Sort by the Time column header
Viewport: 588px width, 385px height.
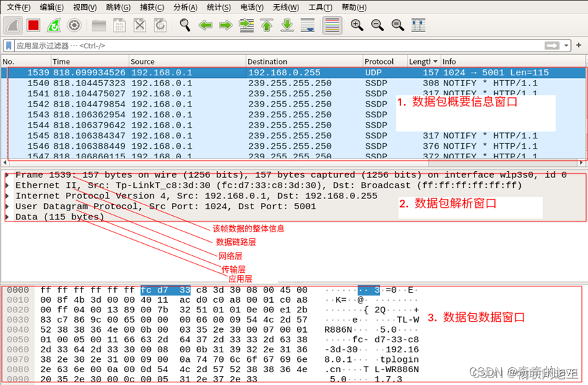pos(90,61)
